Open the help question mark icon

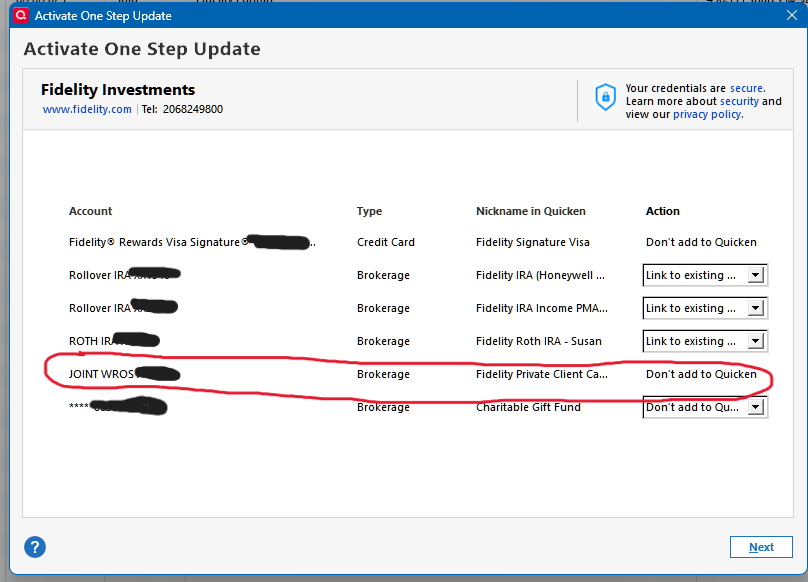point(35,547)
